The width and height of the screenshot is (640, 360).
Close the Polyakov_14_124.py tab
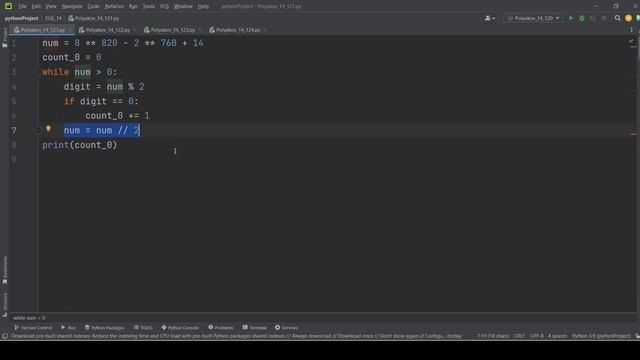click(265, 30)
